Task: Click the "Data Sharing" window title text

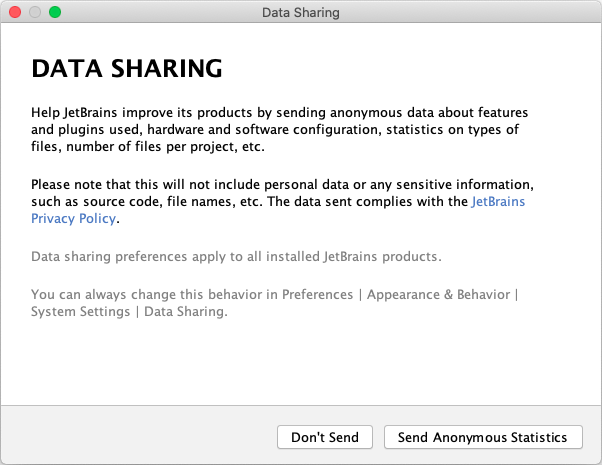Action: 300,13
